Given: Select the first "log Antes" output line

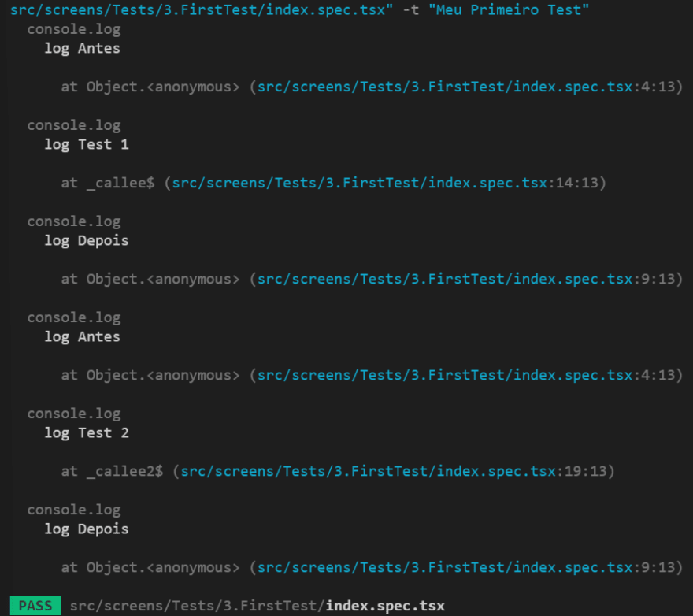Looking at the screenshot, I should click(82, 48).
